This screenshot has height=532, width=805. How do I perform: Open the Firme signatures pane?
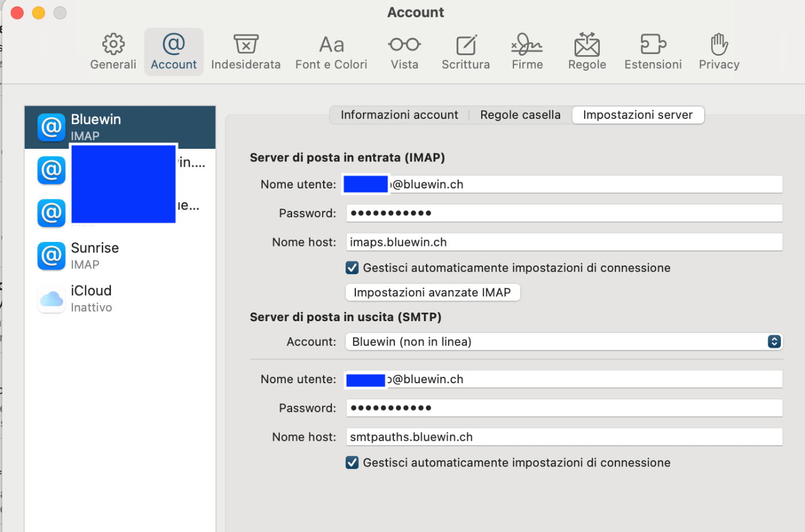pos(527,52)
